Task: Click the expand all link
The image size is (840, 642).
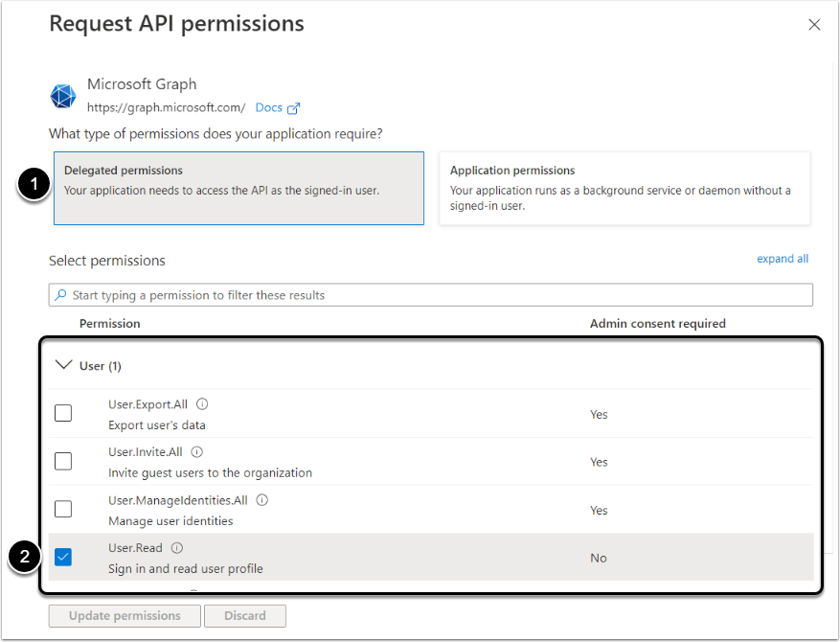Action: click(x=783, y=259)
